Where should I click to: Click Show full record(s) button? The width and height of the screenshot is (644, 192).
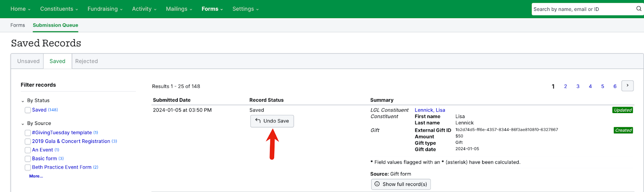pyautogui.click(x=401, y=184)
